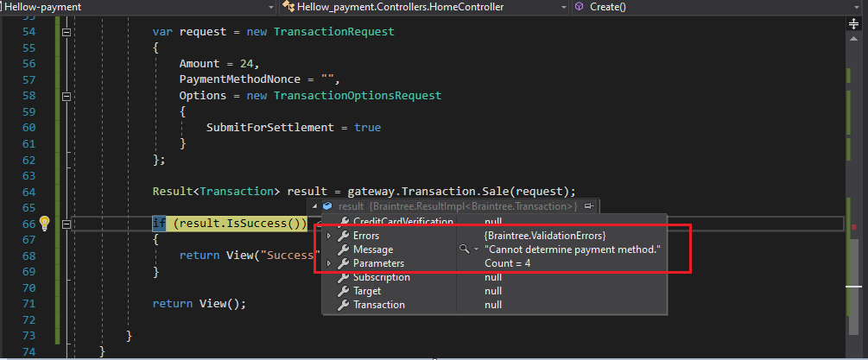
Task: Open the Message text visualizer magnifier
Action: (464, 249)
